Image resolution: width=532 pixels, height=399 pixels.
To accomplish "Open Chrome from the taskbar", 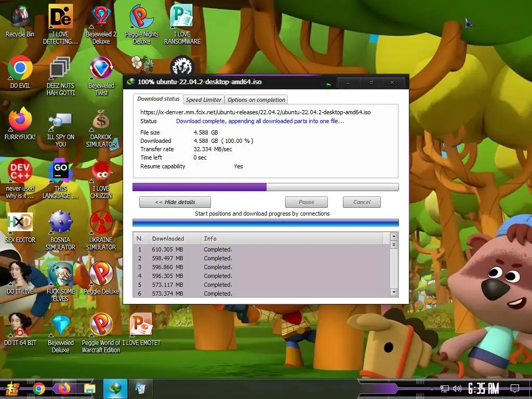I will [38, 389].
